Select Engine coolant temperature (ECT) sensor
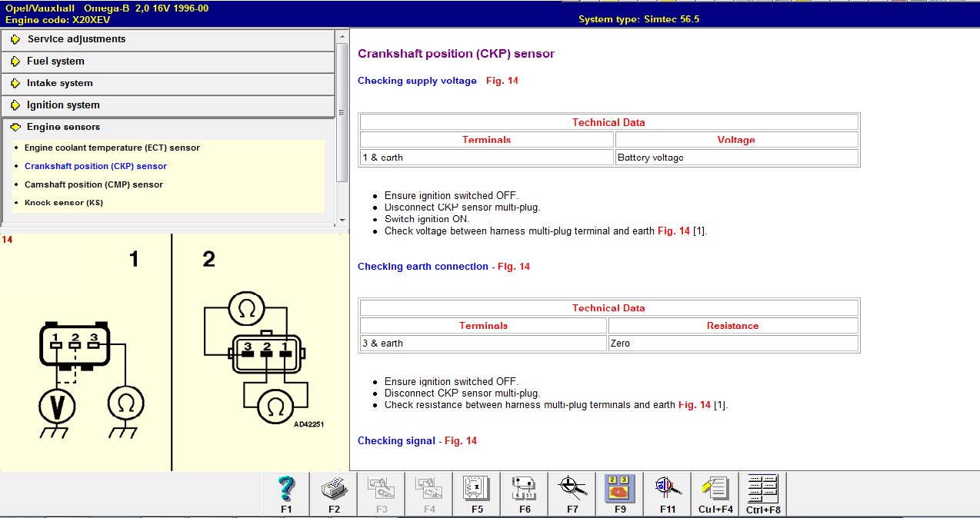 (112, 148)
